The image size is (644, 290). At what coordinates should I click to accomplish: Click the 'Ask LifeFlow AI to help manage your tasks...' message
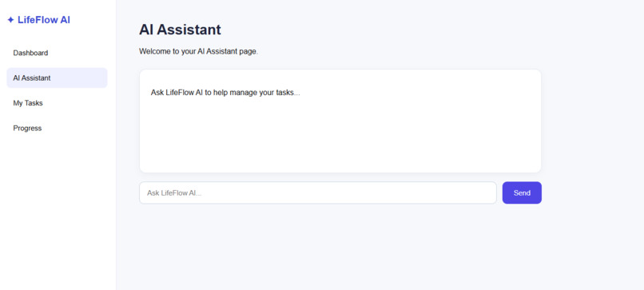point(225,93)
